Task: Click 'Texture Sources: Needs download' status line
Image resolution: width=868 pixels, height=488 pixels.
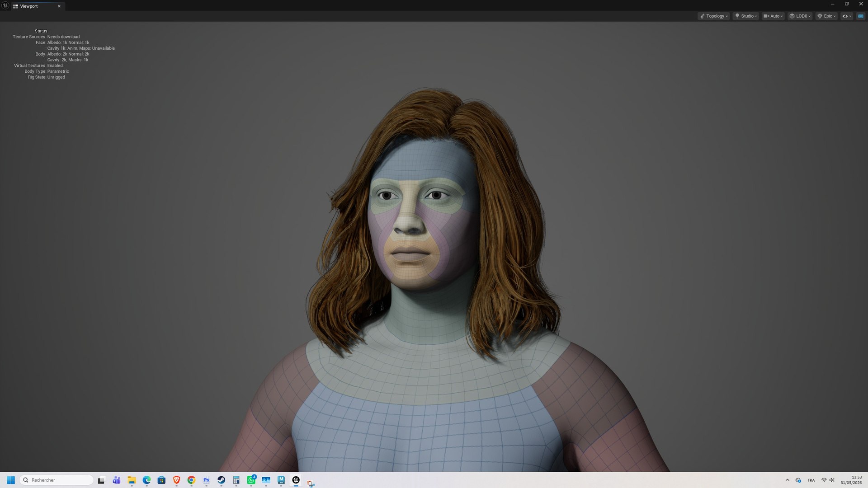Action: tap(46, 37)
